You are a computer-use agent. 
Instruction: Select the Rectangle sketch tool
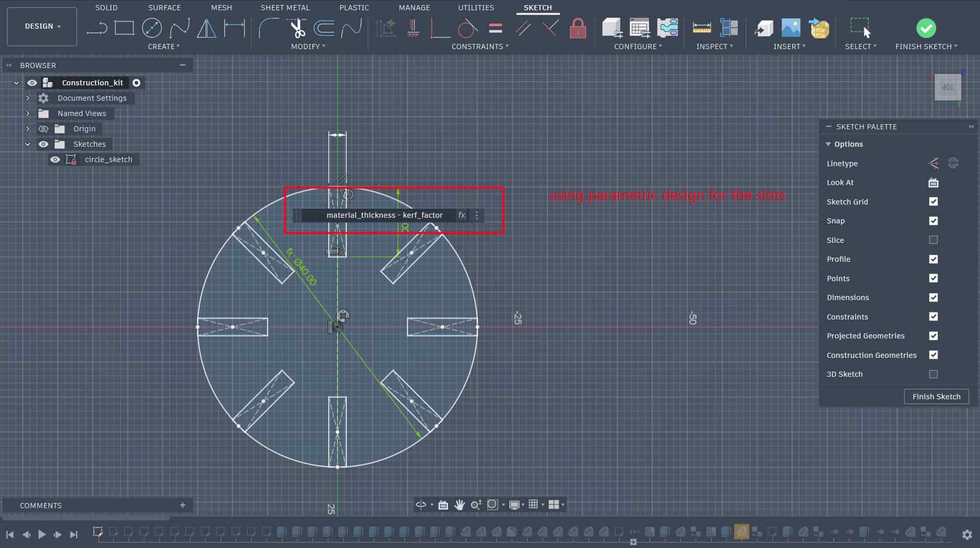[x=124, y=28]
